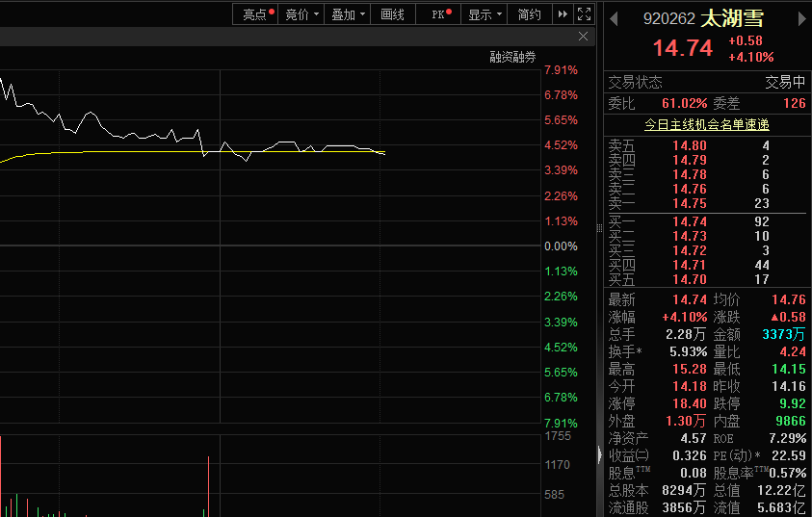Select 卖四 price 14.79
The width and height of the screenshot is (812, 517).
[x=690, y=161]
